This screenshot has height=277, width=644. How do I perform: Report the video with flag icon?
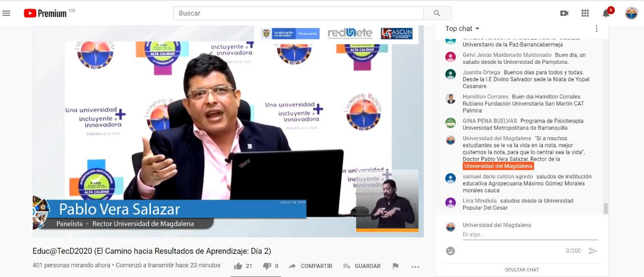coord(395,266)
